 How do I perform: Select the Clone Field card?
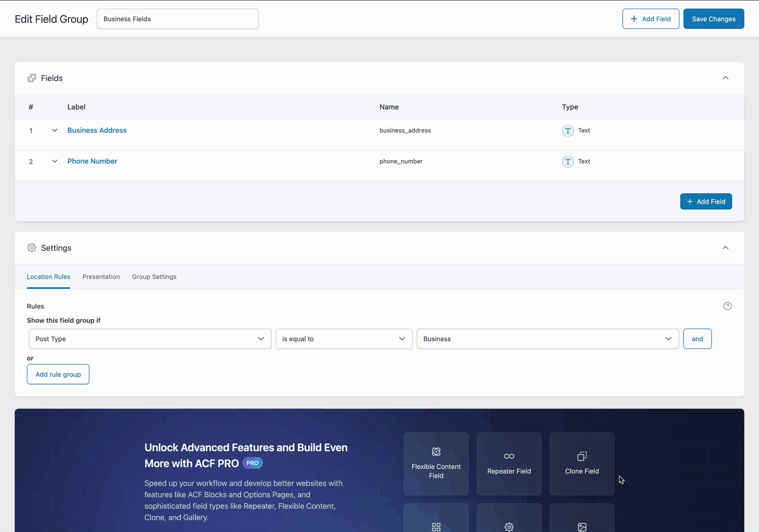(582, 464)
